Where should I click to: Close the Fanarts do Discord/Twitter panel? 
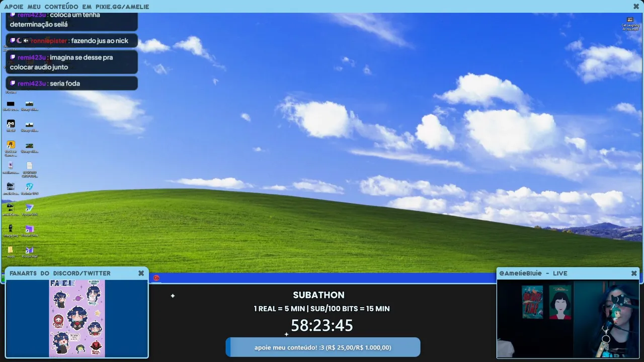pyautogui.click(x=141, y=273)
